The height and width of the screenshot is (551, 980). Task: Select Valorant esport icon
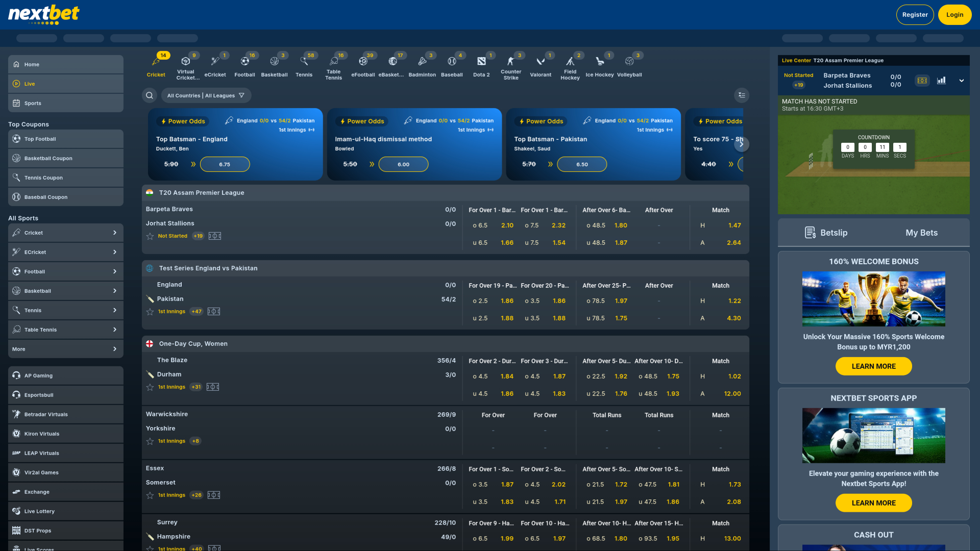click(x=541, y=66)
